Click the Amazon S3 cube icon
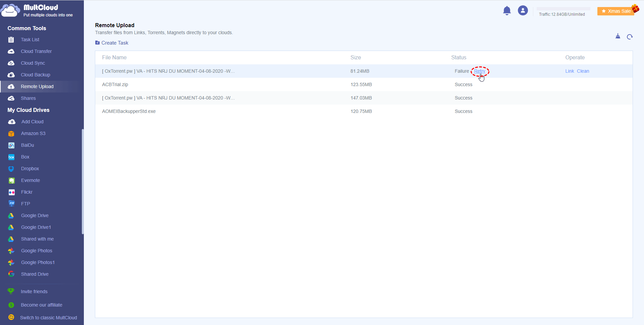Screen dimensions: 644x325 11,134
